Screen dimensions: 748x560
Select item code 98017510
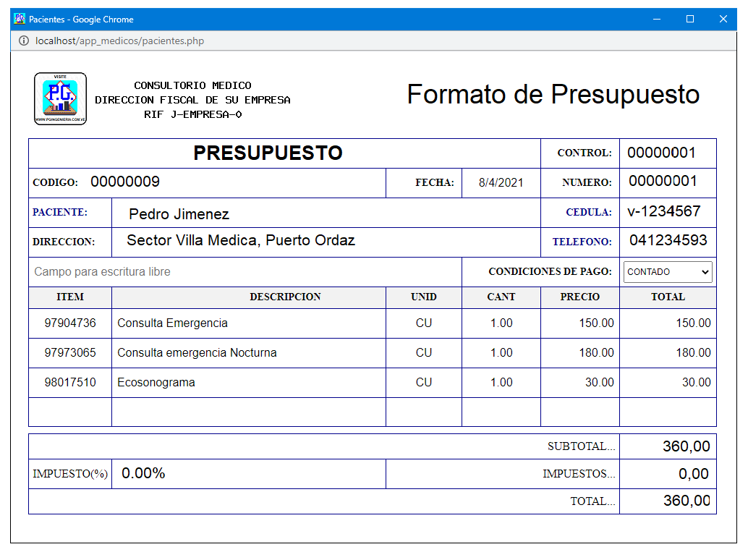tap(70, 383)
